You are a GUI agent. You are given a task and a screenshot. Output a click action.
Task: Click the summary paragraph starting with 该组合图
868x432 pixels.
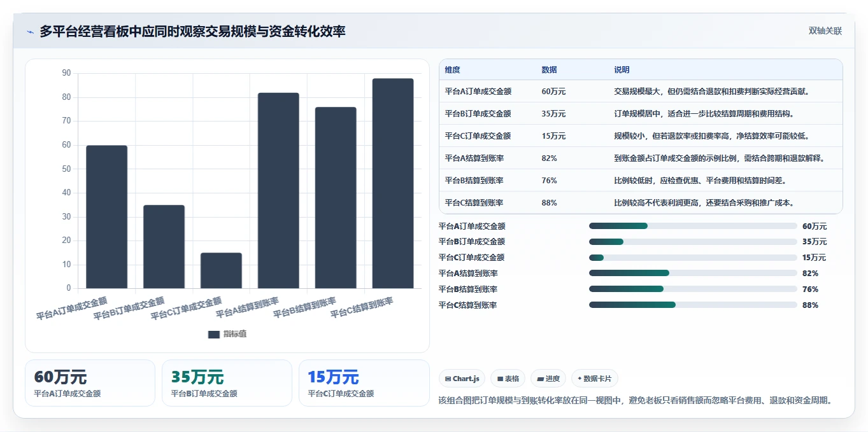pyautogui.click(x=636, y=400)
